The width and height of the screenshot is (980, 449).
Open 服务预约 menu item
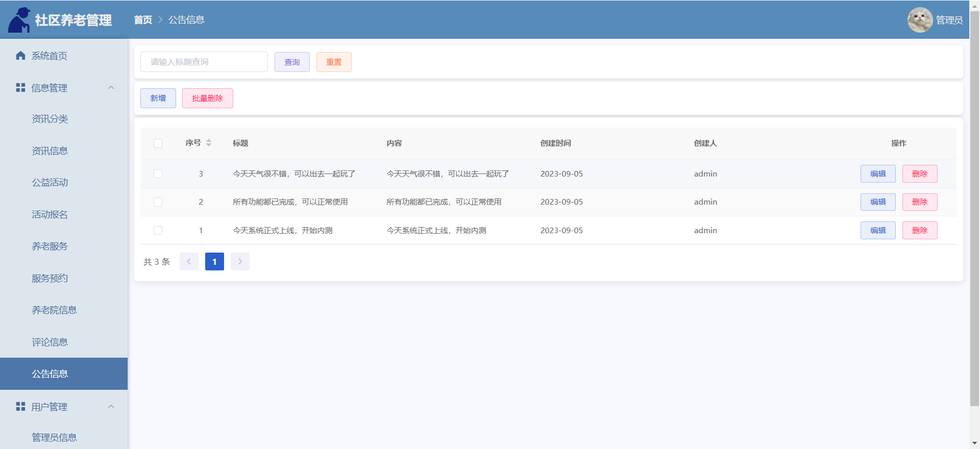click(x=64, y=279)
